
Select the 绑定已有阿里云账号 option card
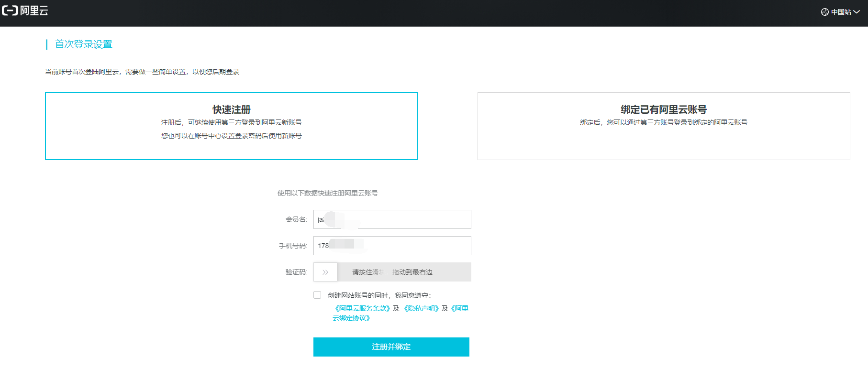click(664, 126)
